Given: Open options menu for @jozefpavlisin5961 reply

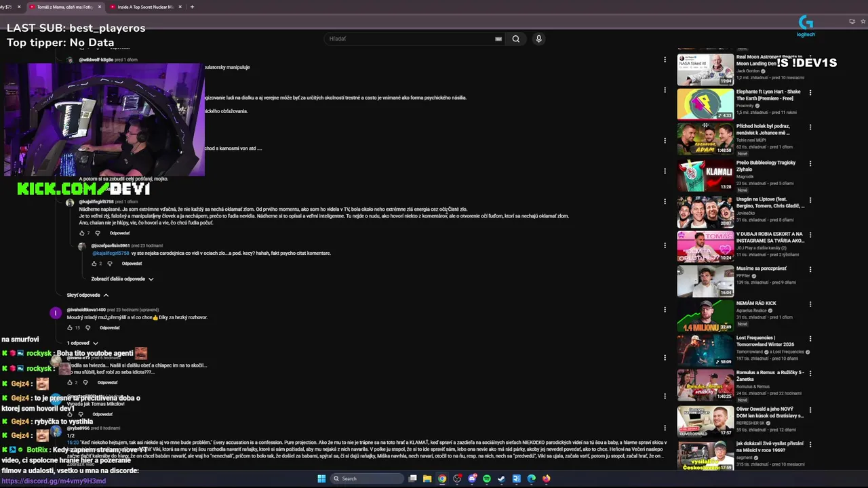Looking at the screenshot, I should (x=665, y=246).
